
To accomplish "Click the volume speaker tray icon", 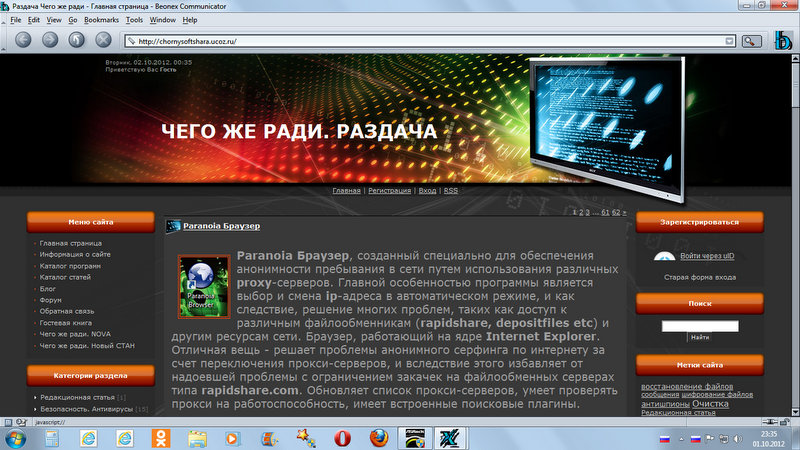I will 737,439.
